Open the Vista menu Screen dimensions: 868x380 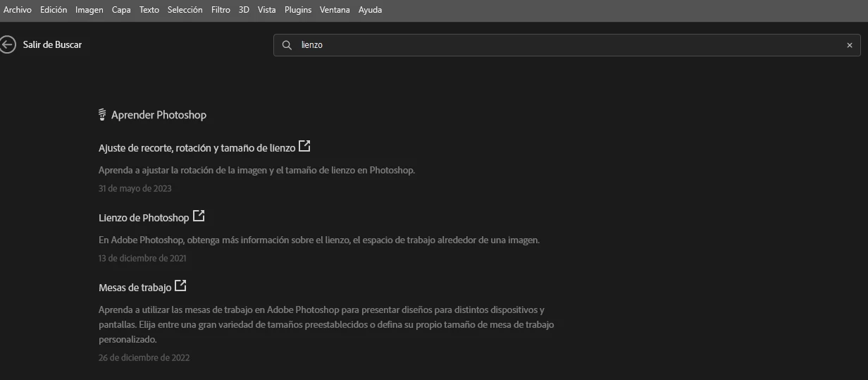267,10
